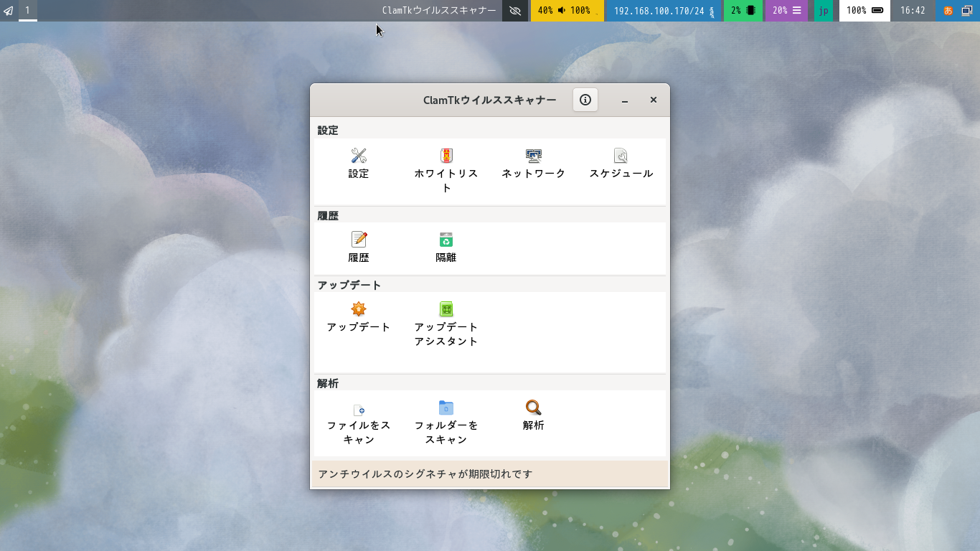Screen dimensions: 980x551
Task: Minimize the ClamTk window
Action: 625,100
